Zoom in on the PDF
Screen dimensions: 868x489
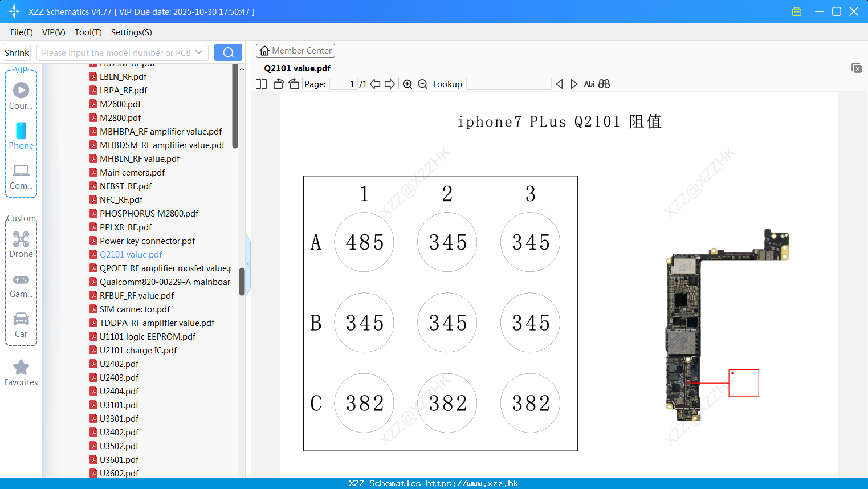pos(407,84)
